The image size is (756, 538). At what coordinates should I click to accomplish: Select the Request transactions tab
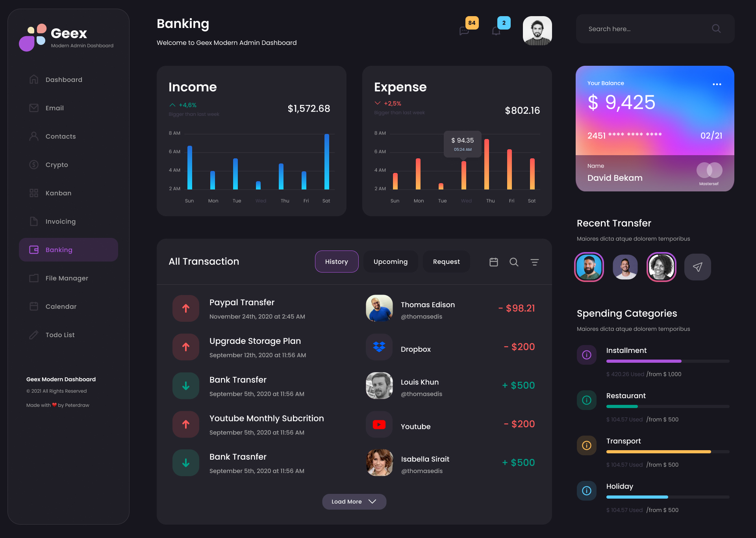[447, 262]
